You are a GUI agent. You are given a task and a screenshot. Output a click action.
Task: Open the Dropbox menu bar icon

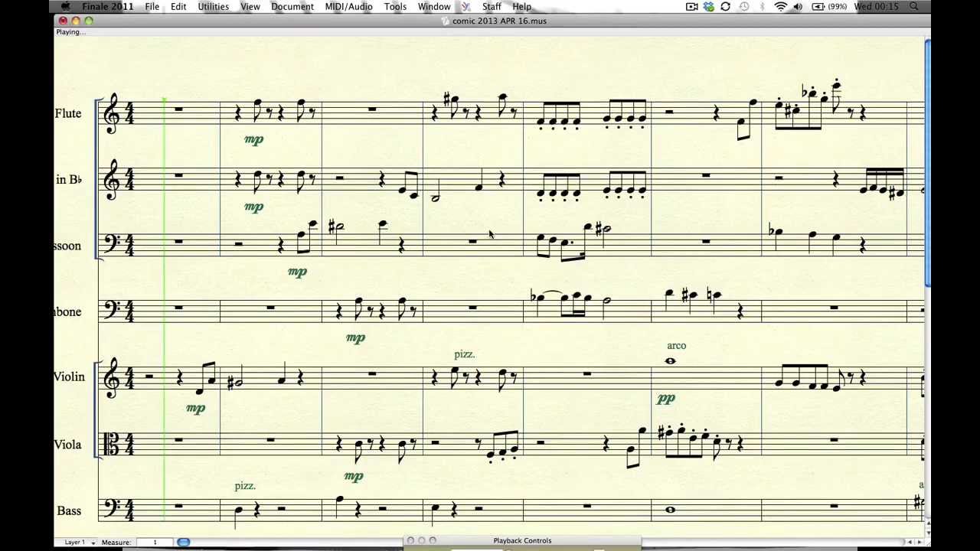coord(709,7)
